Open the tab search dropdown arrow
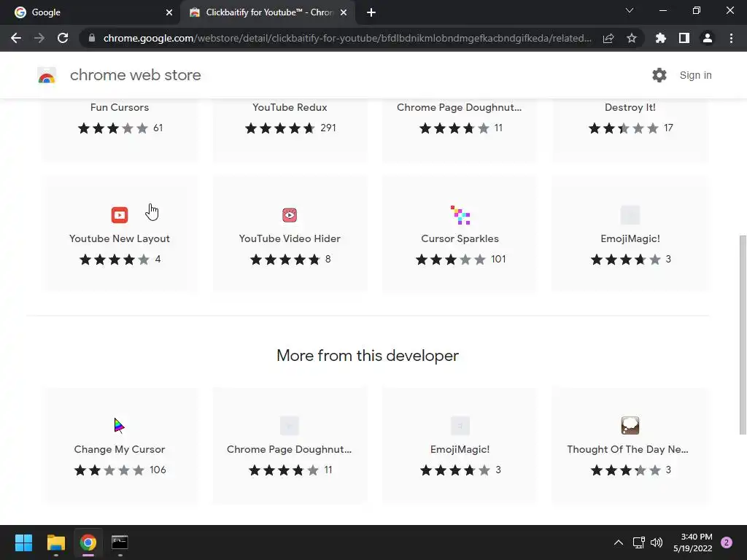Image resolution: width=747 pixels, height=560 pixels. click(630, 10)
